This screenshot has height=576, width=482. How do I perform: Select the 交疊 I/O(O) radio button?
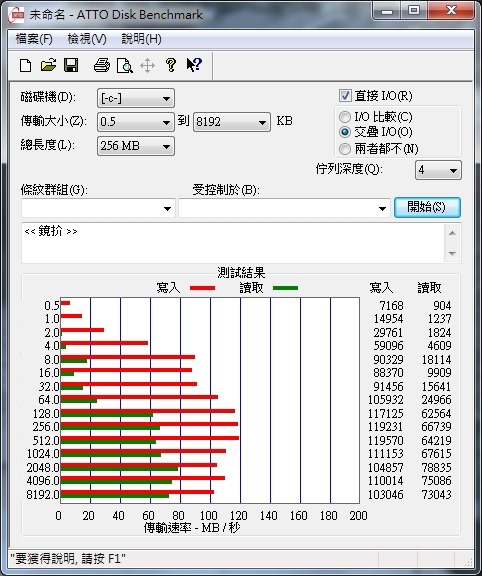point(345,132)
